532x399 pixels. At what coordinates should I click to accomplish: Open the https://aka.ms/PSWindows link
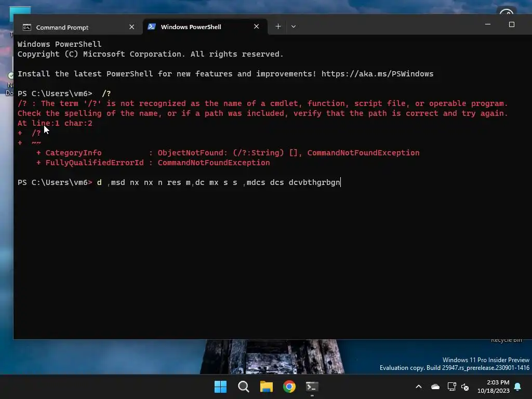(377, 74)
